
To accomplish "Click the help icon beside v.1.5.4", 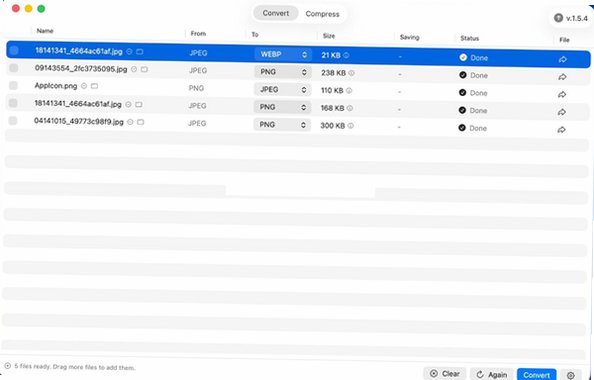I will (558, 18).
